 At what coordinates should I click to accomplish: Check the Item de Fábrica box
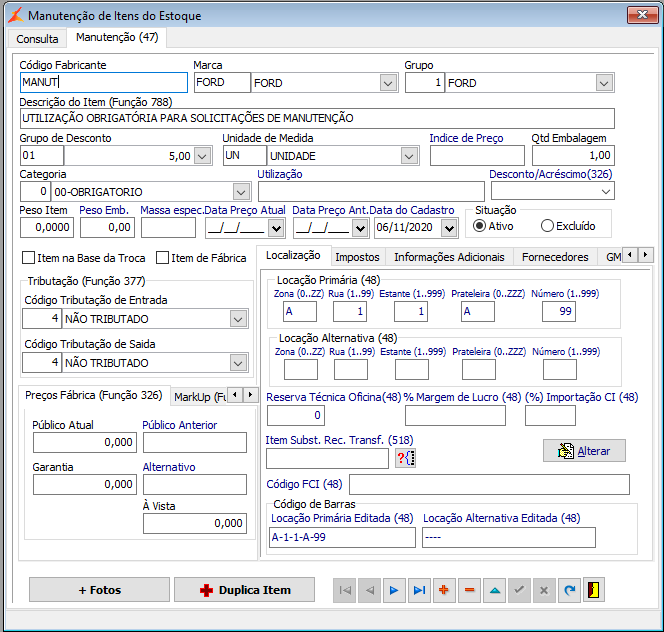click(x=163, y=258)
